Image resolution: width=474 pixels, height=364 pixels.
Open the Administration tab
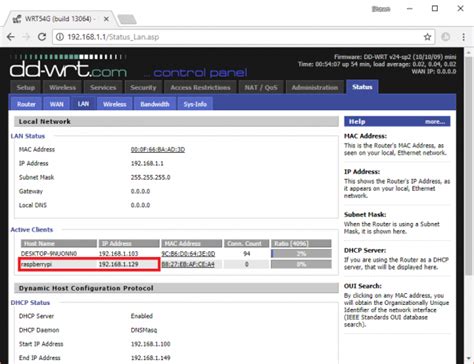315,87
